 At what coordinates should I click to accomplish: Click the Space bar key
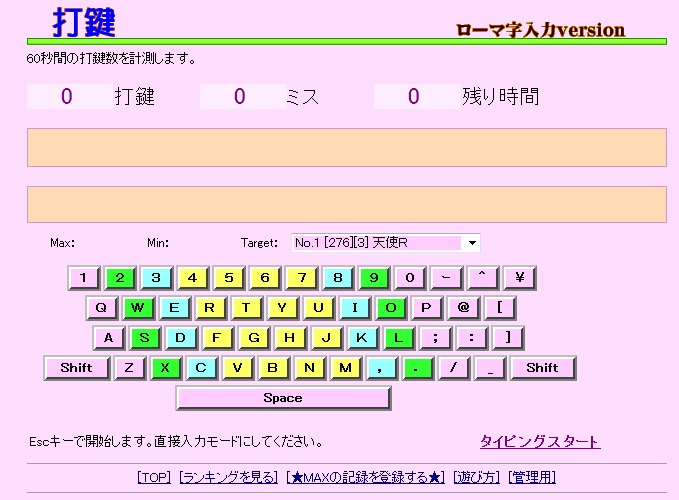(283, 398)
